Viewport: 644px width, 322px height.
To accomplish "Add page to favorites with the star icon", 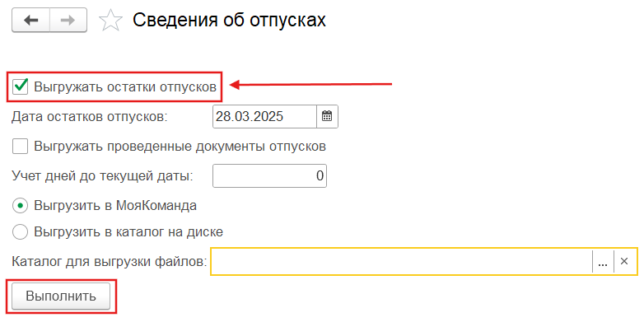I will pyautogui.click(x=111, y=21).
